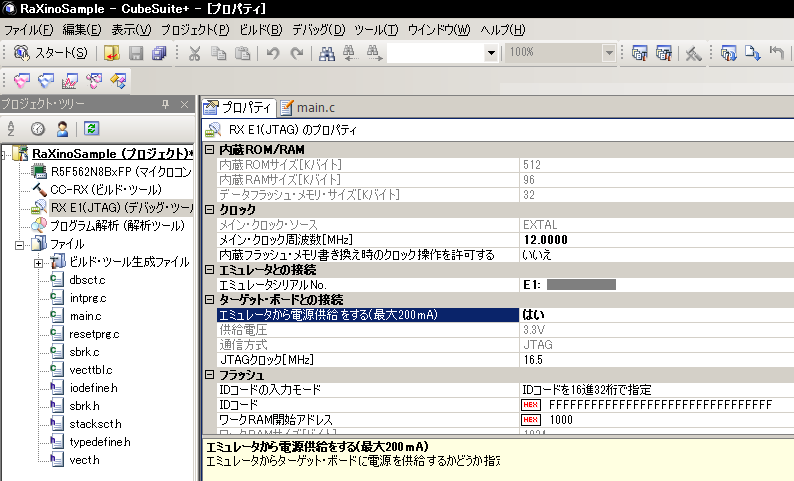Viewport: 794px width, 481px height.
Task: Click the save floppy disk icon
Action: coord(136,53)
